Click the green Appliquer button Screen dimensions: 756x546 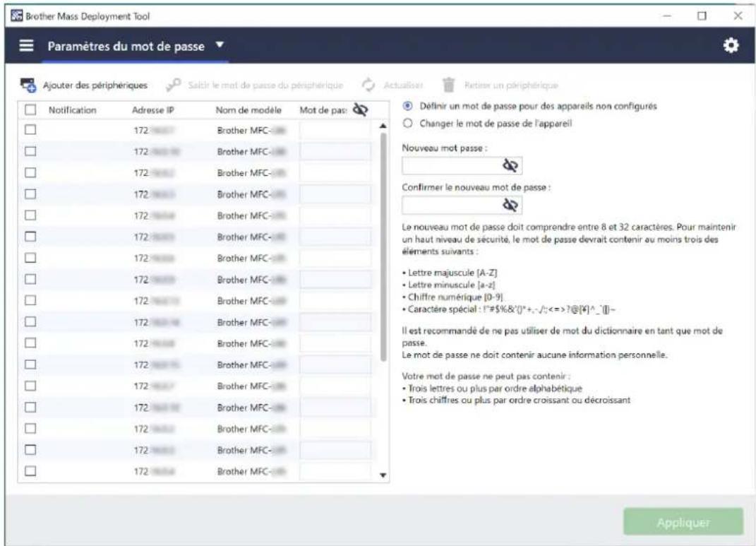click(x=683, y=522)
